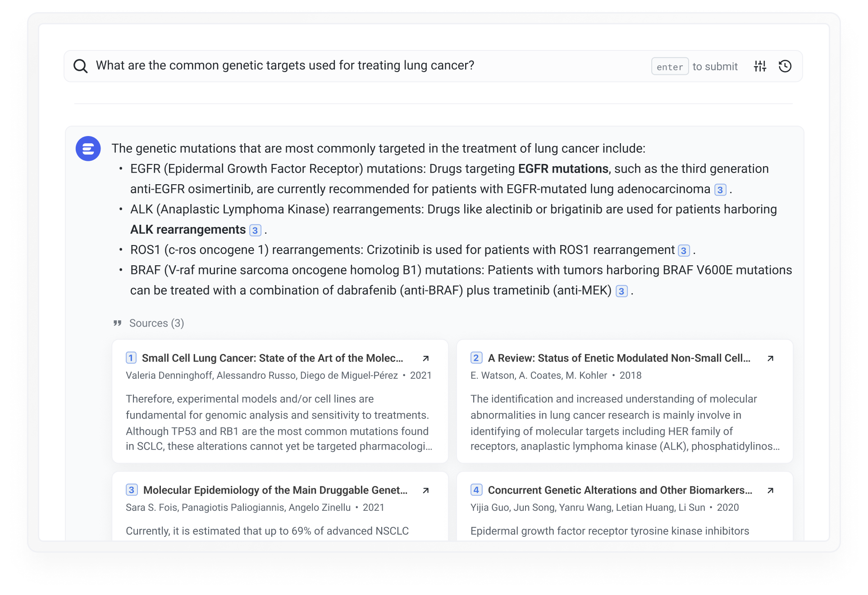Click the intro sentence 'The genetic mutations that are most commonly'
This screenshot has width=868, height=595.
click(x=379, y=149)
